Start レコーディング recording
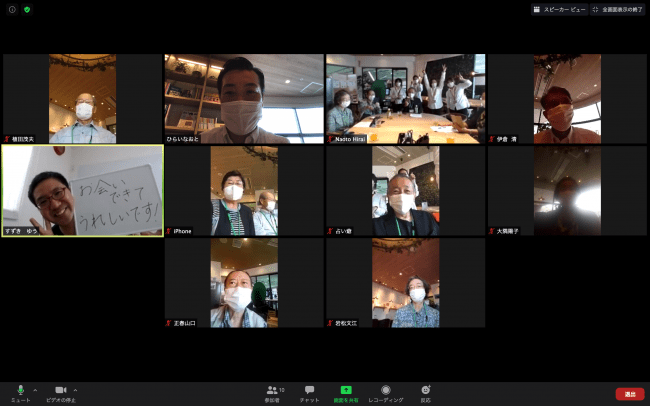The height and width of the screenshot is (406, 650). click(x=386, y=394)
